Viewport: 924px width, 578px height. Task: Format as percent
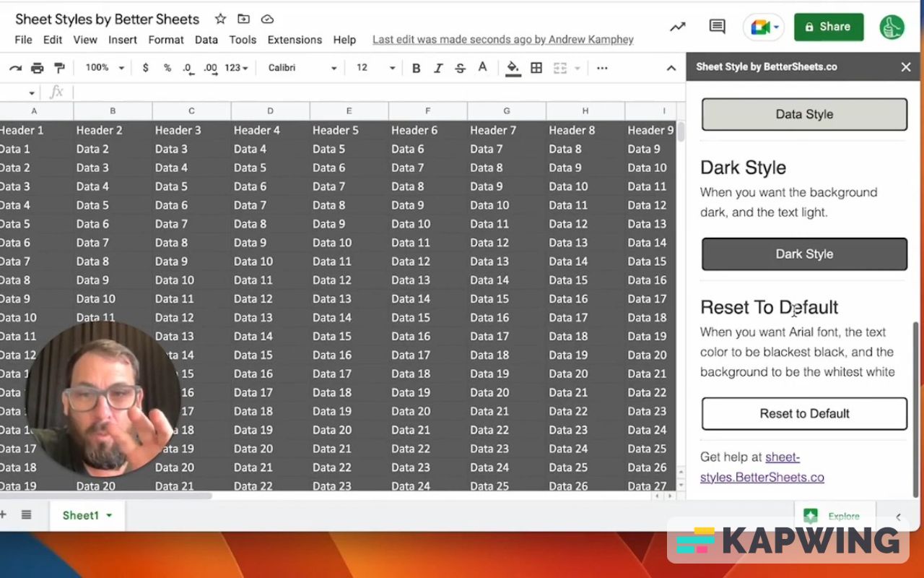tap(167, 68)
